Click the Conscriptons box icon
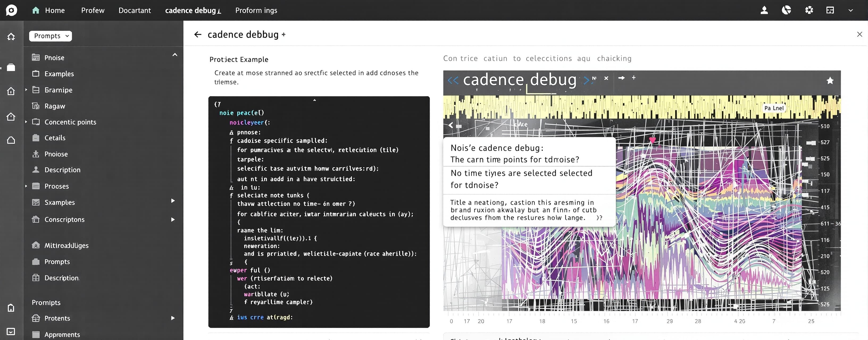The height and width of the screenshot is (340, 868). (36, 219)
